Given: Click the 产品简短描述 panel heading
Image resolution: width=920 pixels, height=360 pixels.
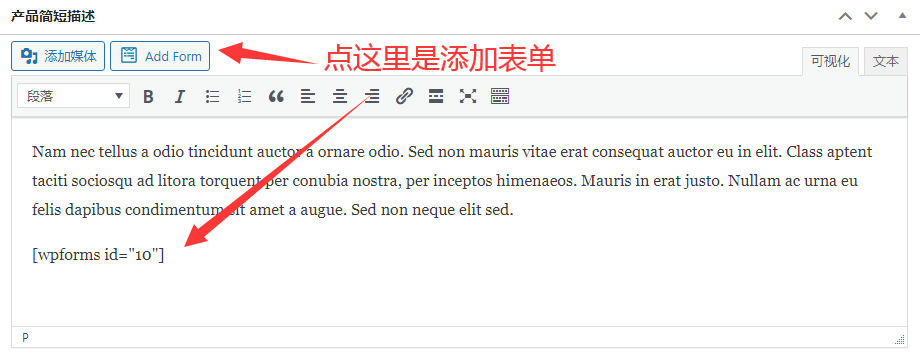Looking at the screenshot, I should pos(53,16).
